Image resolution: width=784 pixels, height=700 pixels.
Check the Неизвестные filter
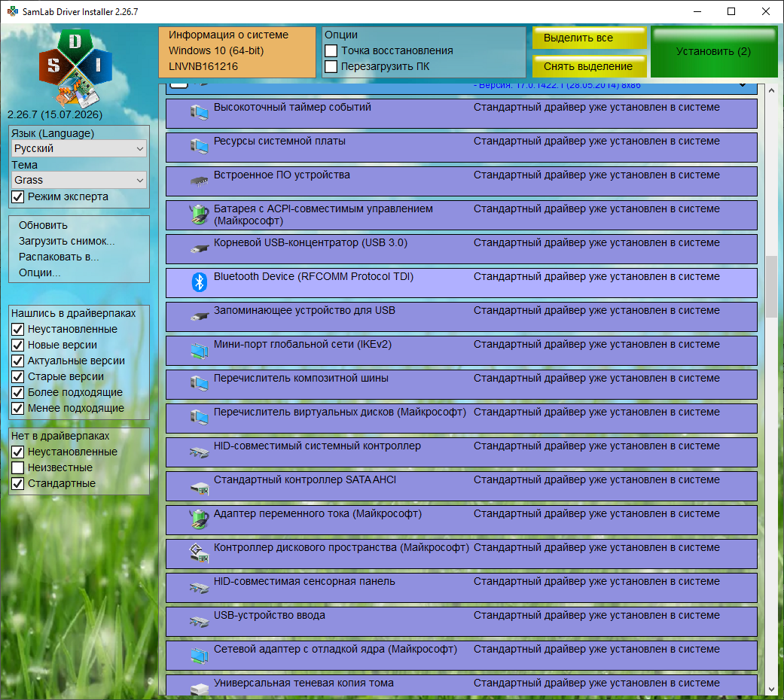click(x=18, y=467)
